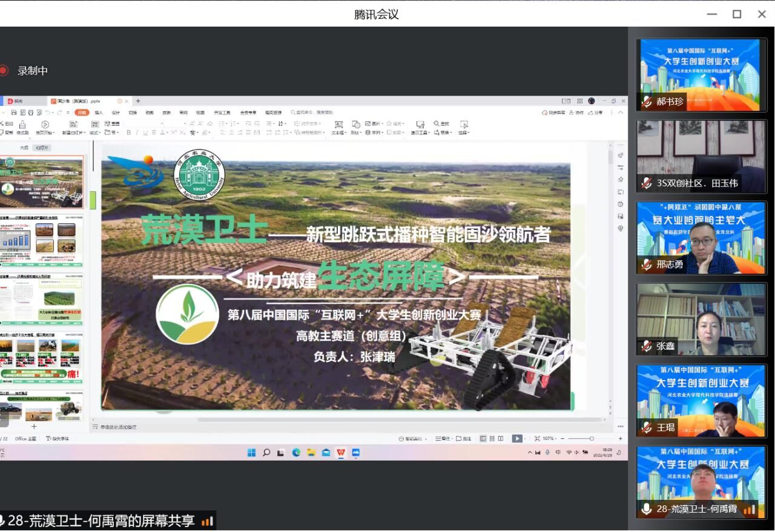This screenshot has width=775, height=532.
Task: Click the Select (选择) cursor icon
Action: [x=464, y=124]
